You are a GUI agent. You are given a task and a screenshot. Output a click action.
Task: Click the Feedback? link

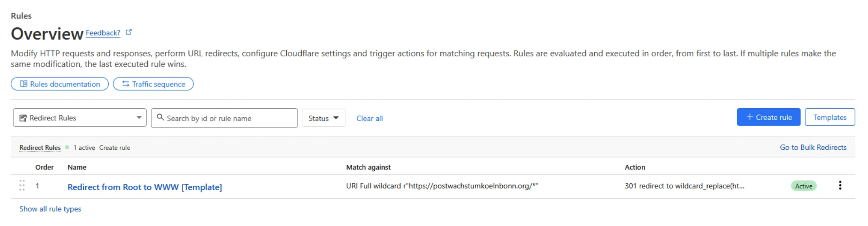pyautogui.click(x=103, y=33)
